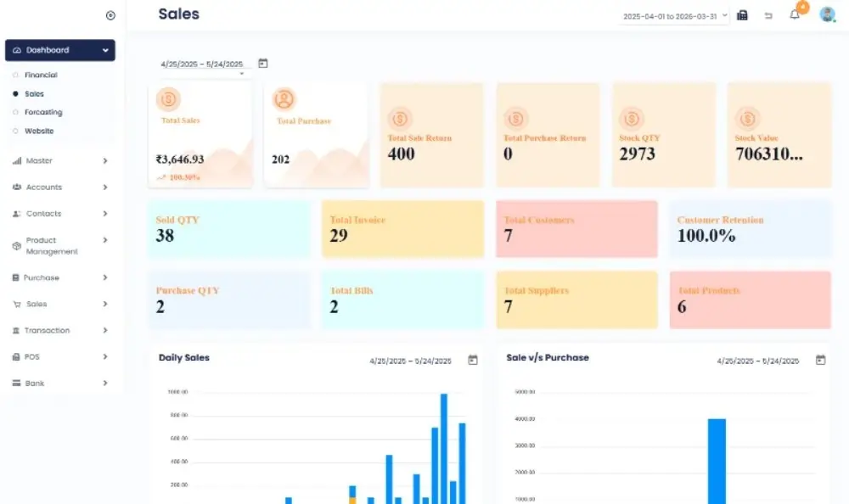Click the Customer Retention card
The width and height of the screenshot is (849, 504).
click(750, 229)
